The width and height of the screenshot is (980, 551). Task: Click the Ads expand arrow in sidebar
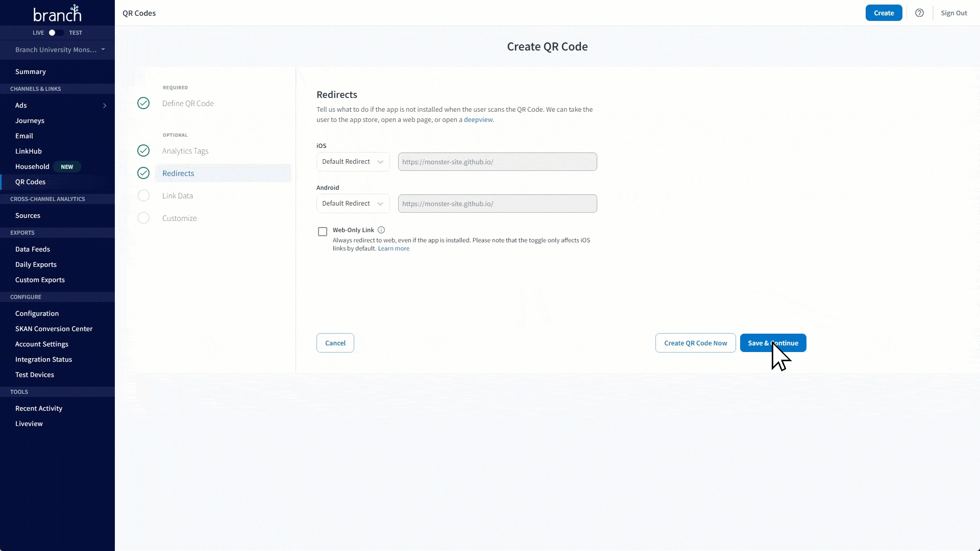coord(106,105)
